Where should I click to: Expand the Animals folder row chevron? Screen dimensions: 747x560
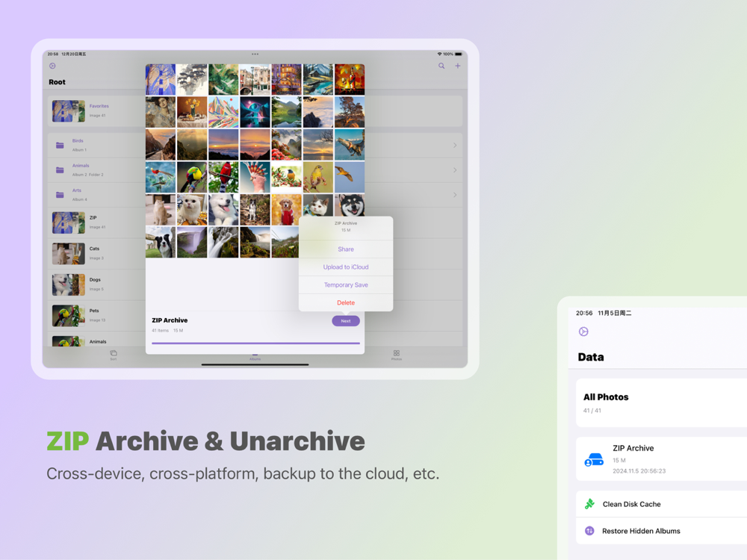[x=455, y=170]
